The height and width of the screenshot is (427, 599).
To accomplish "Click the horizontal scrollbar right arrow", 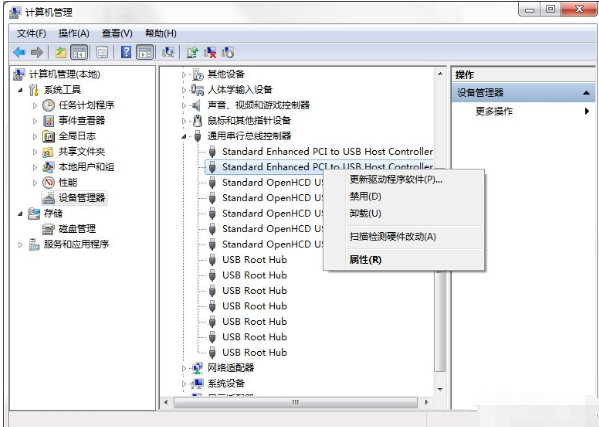I will pos(426,402).
